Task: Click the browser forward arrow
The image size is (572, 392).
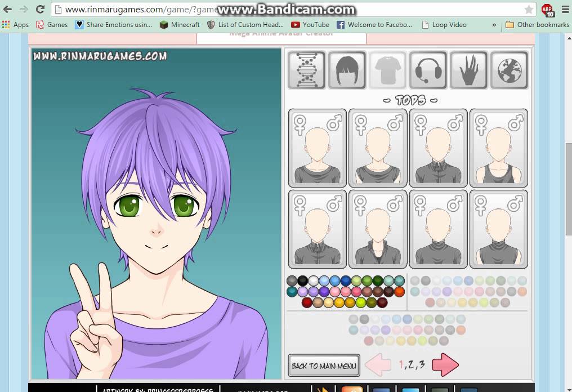Action: pos(24,10)
